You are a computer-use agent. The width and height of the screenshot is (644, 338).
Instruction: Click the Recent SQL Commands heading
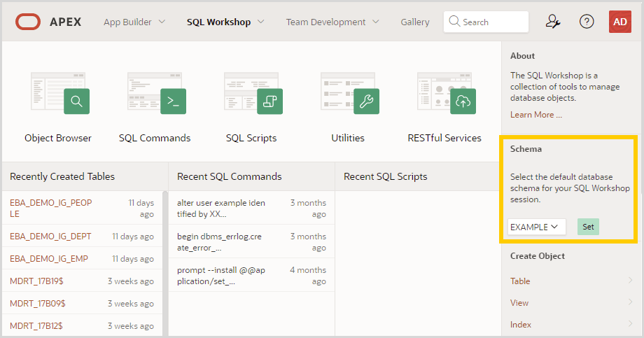(229, 176)
